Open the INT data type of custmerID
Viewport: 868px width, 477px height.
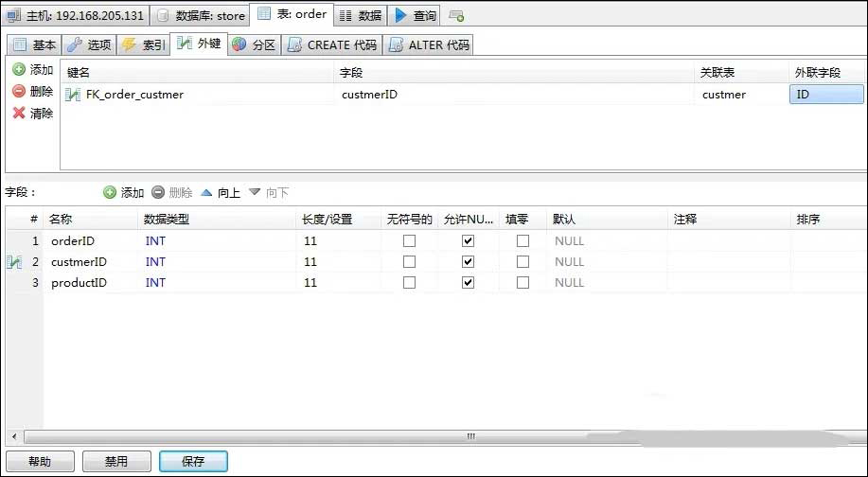coord(155,262)
